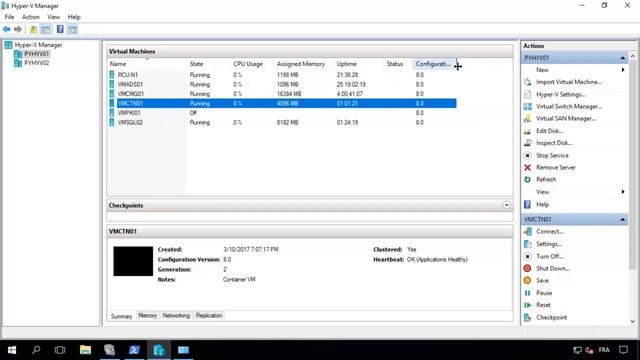640x360 pixels.
Task: Collapse the PYHYV01 actions section
Action: (x=622, y=58)
